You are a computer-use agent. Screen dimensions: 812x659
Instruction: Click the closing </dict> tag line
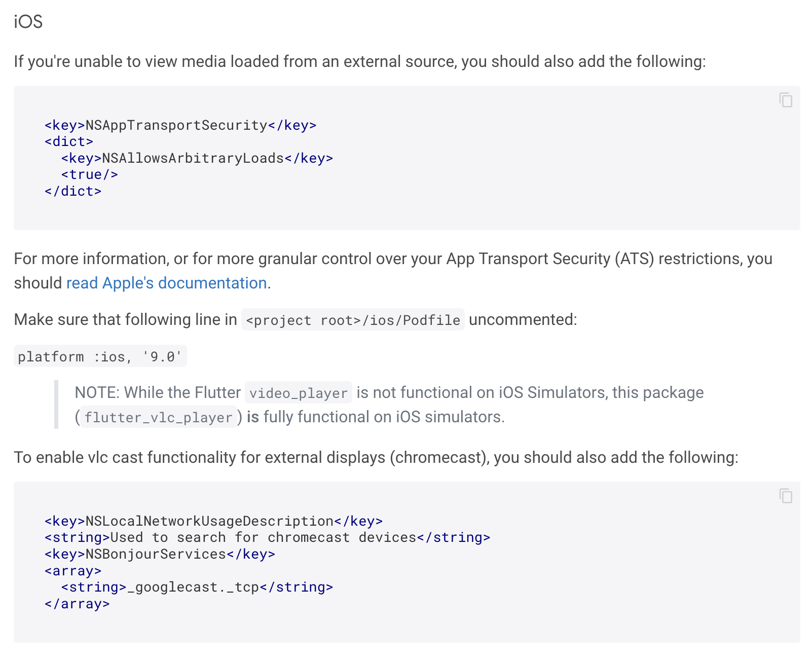click(73, 191)
